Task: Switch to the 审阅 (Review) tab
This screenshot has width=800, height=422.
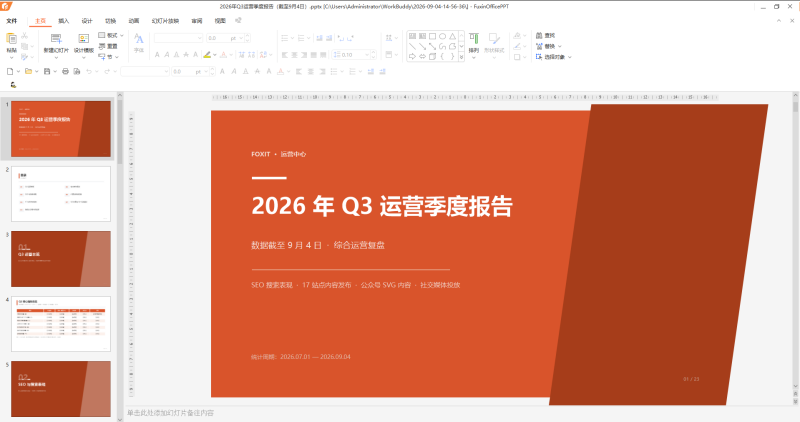Action: click(196, 21)
